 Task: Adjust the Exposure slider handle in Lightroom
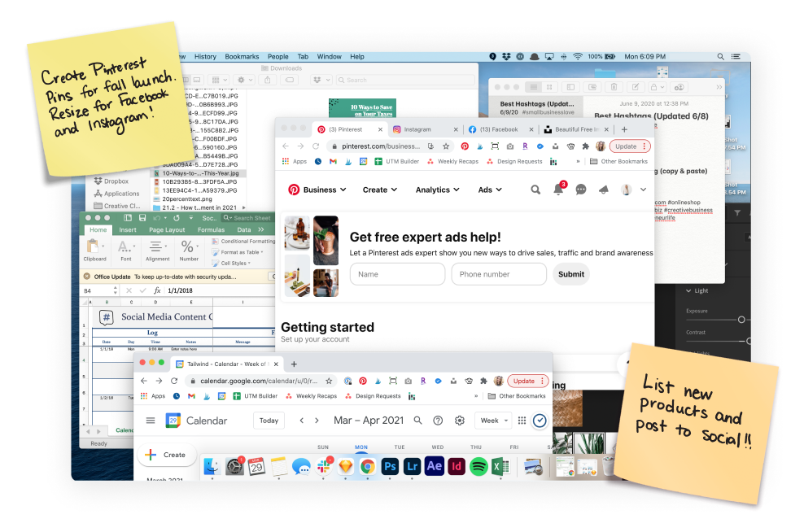[741, 320]
